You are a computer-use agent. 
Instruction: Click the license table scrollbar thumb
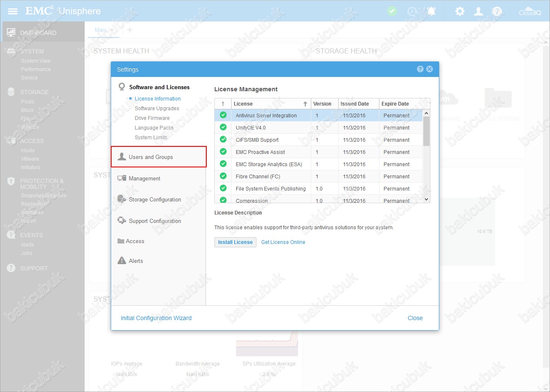pos(427,131)
